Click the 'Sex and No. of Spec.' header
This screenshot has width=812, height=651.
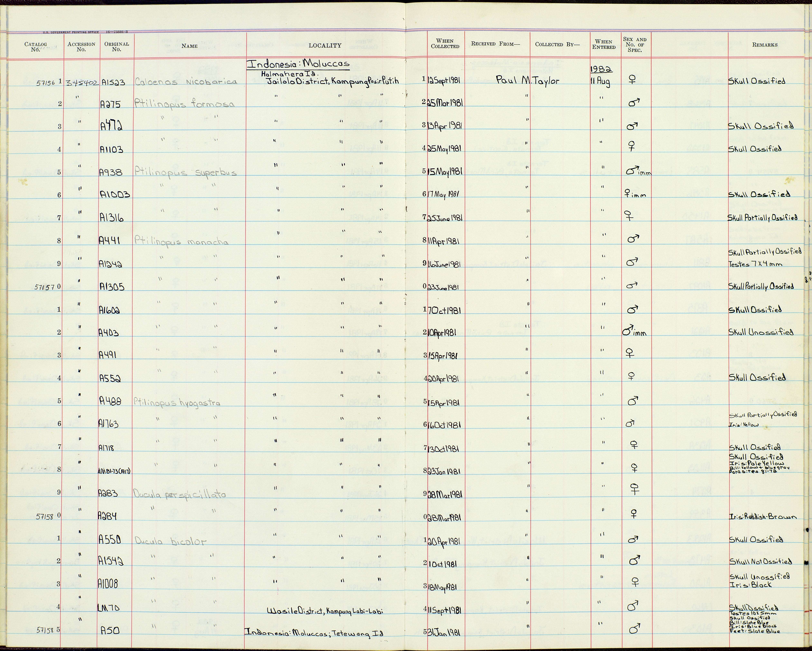[635, 44]
